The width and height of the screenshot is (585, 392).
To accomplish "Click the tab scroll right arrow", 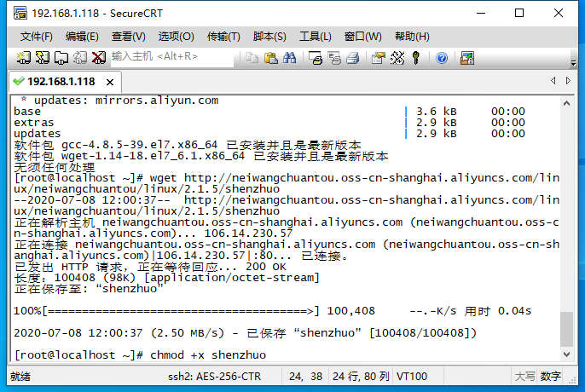I will (568, 80).
